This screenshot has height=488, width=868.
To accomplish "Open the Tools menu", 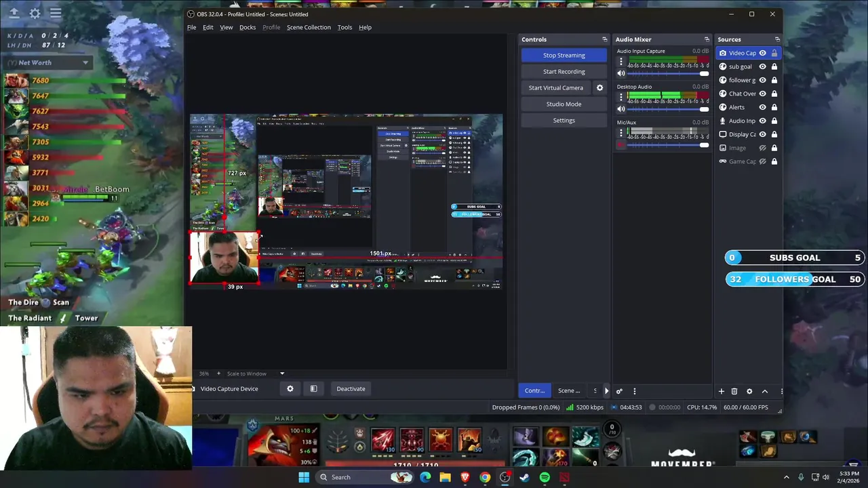I will pos(344,27).
